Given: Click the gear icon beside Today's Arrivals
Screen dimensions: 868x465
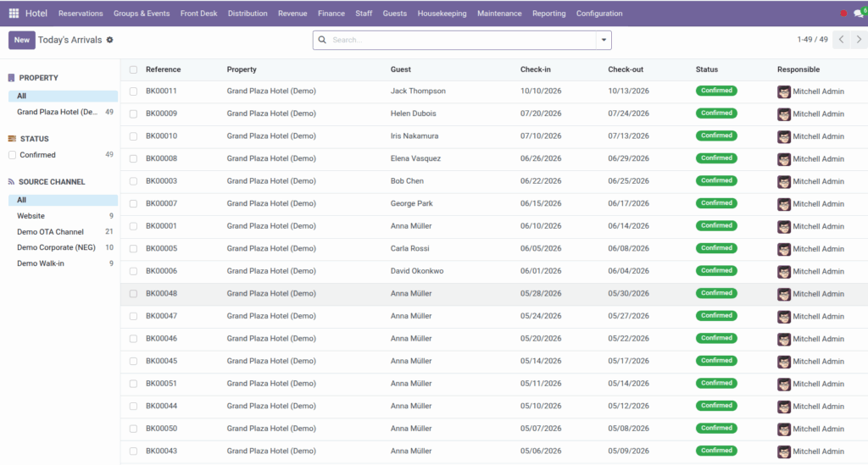Looking at the screenshot, I should tap(109, 40).
